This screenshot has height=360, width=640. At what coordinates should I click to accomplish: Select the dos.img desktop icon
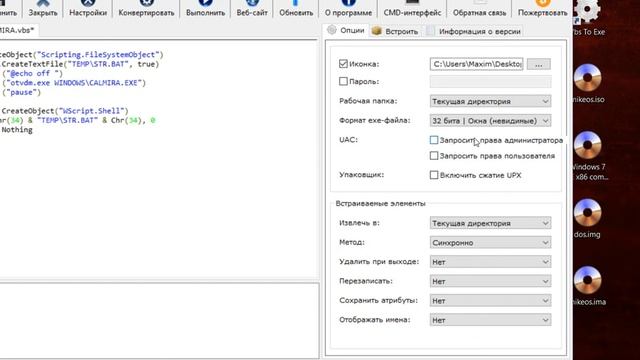coord(587,218)
